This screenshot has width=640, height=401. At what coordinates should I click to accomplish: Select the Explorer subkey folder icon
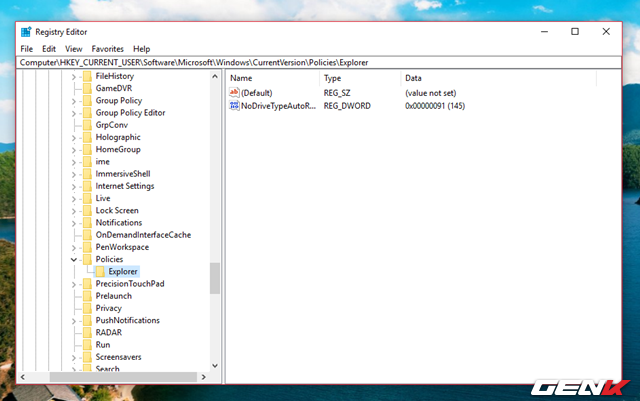[100, 272]
